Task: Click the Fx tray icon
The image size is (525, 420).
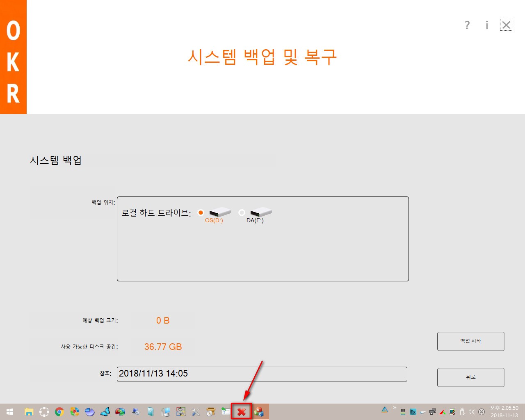Action: (413, 412)
